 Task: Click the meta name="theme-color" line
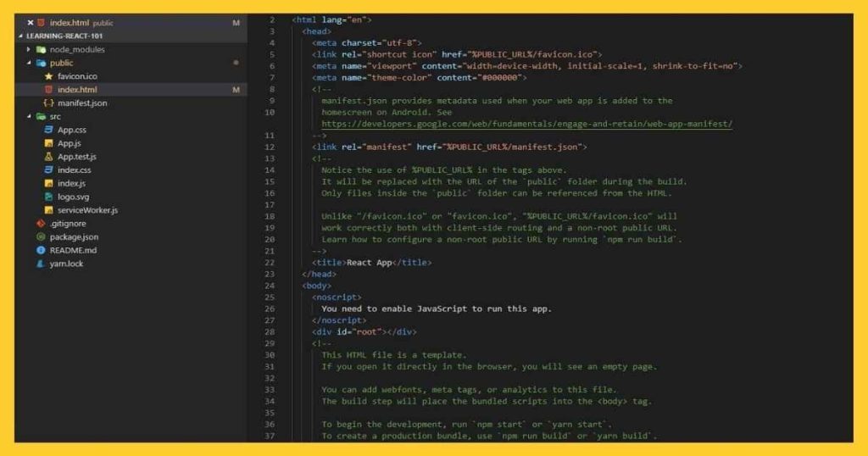click(x=419, y=77)
